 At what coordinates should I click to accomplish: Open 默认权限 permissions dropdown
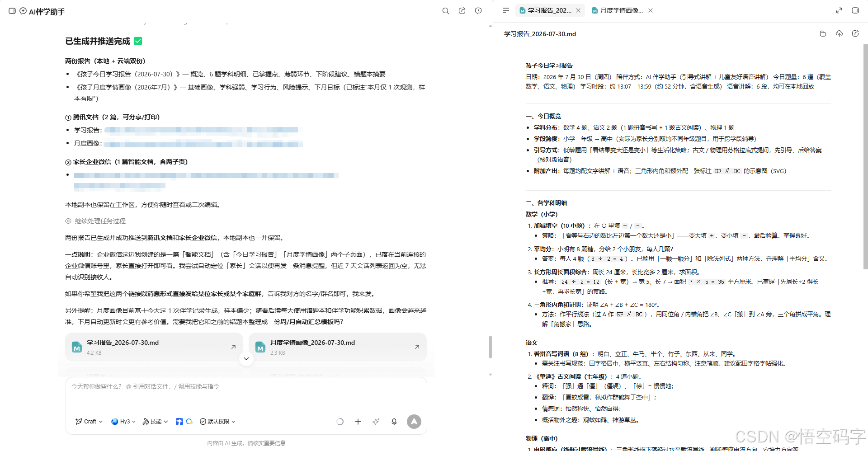tap(217, 422)
